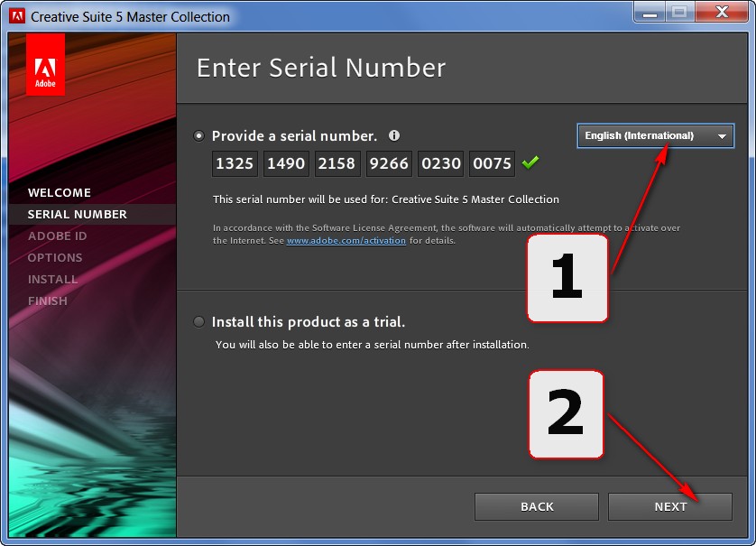Click the ADOBE ID sidebar item

[x=57, y=236]
